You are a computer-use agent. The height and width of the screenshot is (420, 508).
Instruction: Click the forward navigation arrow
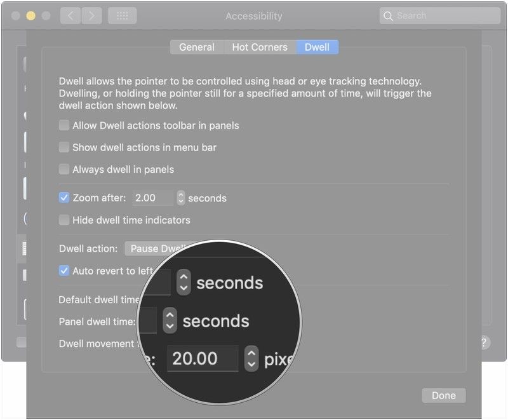pyautogui.click(x=91, y=16)
